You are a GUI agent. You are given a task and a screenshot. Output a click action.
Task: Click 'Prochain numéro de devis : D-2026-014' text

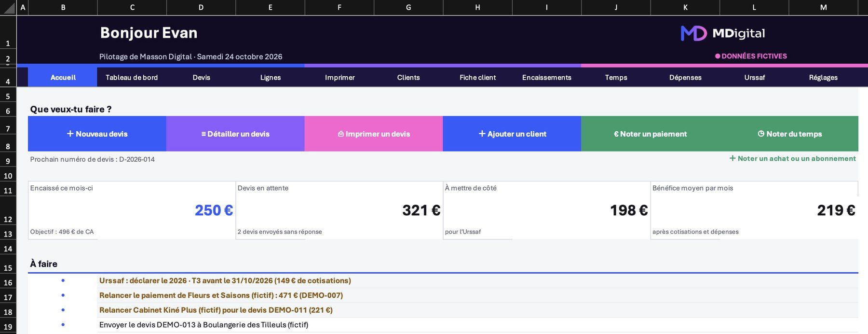click(x=92, y=159)
